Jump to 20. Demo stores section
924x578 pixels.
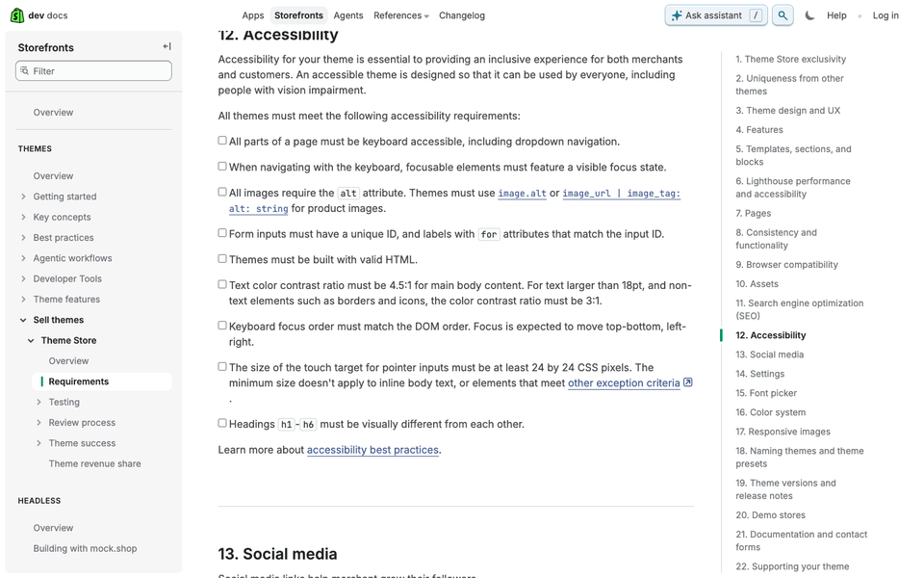770,514
